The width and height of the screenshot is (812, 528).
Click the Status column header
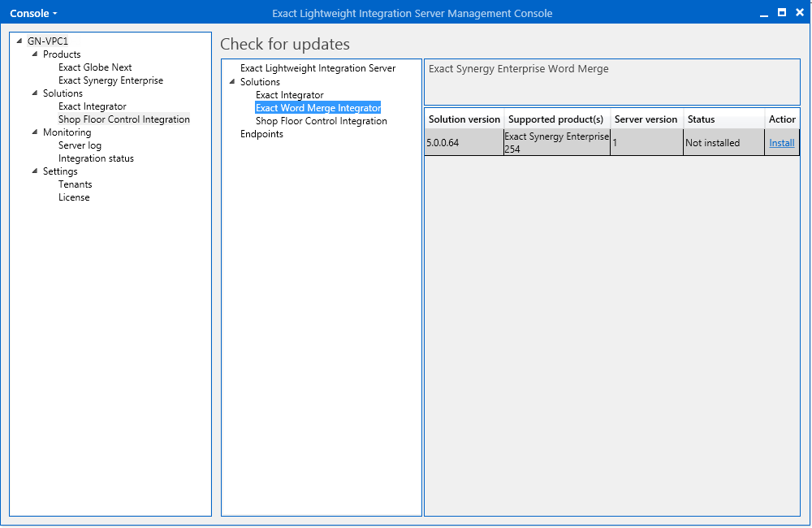[x=723, y=119]
